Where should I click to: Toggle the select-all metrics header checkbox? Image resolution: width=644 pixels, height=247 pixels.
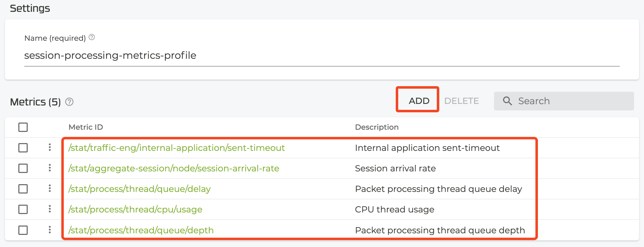click(23, 127)
